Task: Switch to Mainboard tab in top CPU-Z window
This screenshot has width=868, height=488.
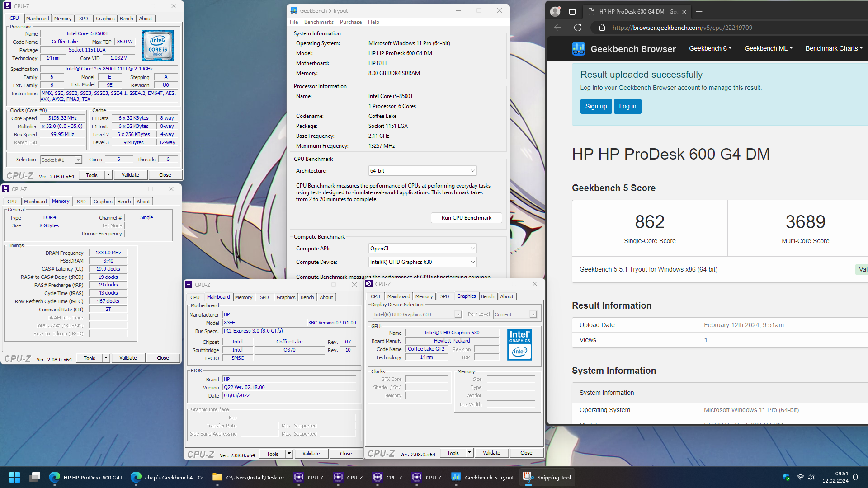Action: [38, 19]
